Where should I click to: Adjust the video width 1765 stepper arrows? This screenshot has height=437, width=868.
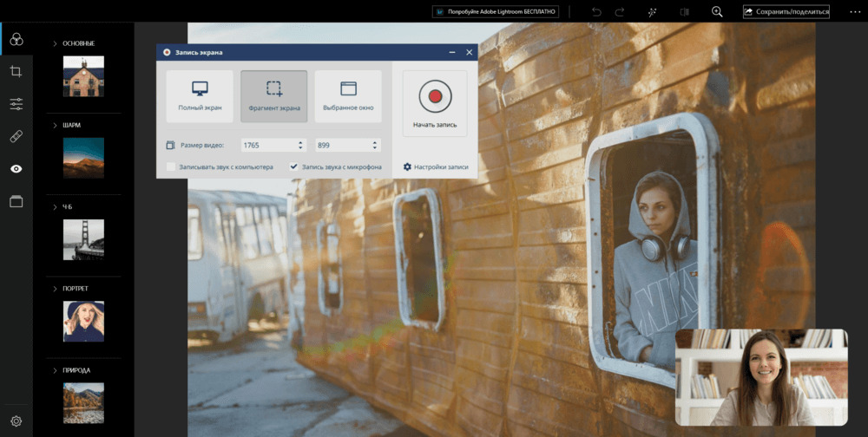300,146
